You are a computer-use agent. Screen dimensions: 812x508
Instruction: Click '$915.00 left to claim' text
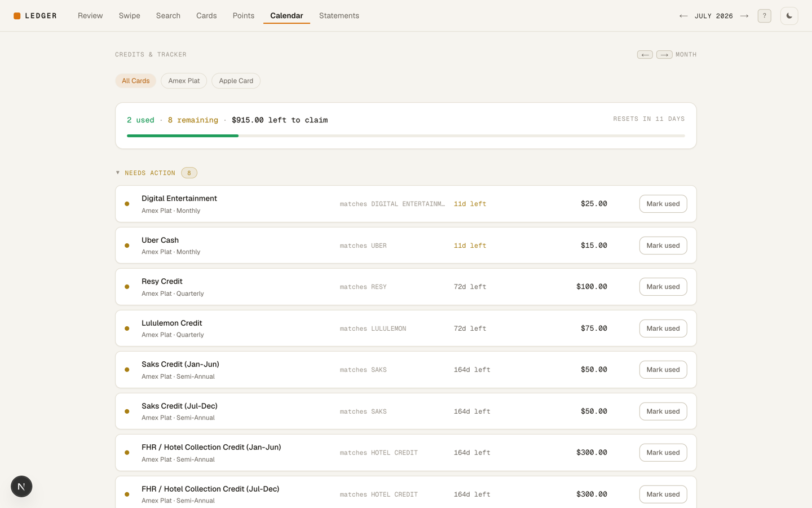pyautogui.click(x=280, y=120)
